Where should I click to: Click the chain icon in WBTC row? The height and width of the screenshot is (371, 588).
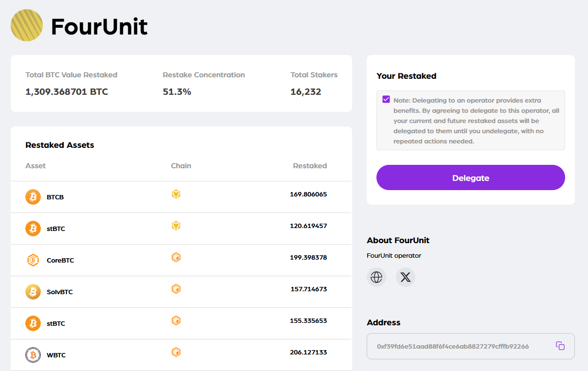click(176, 352)
